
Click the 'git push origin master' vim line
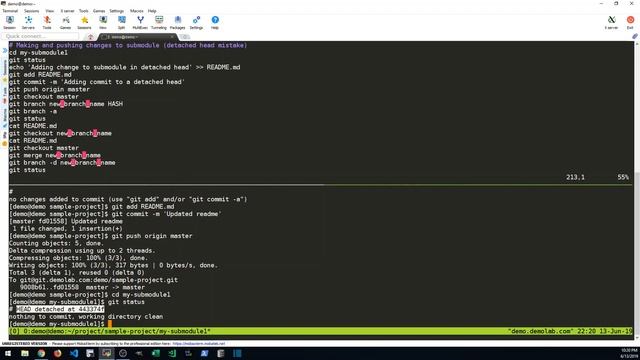tap(49, 89)
